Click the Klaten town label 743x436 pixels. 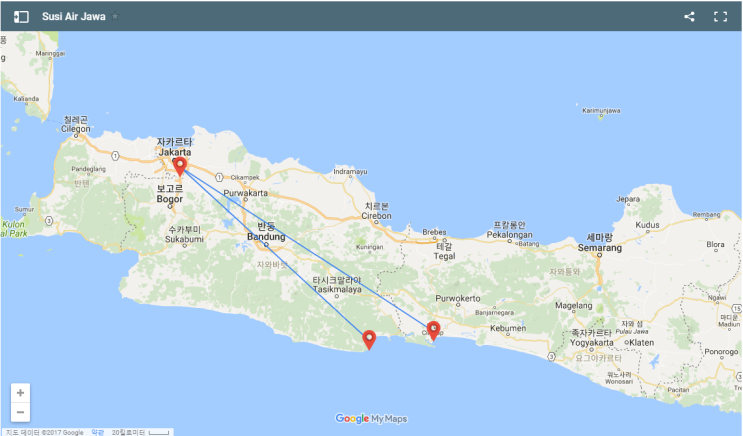(642, 343)
